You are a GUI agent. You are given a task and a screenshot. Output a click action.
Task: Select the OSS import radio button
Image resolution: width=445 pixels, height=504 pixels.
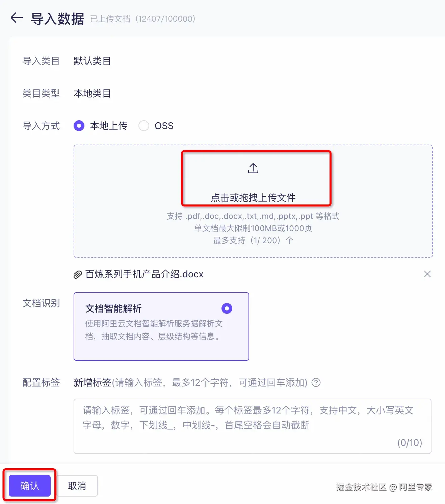(x=144, y=126)
